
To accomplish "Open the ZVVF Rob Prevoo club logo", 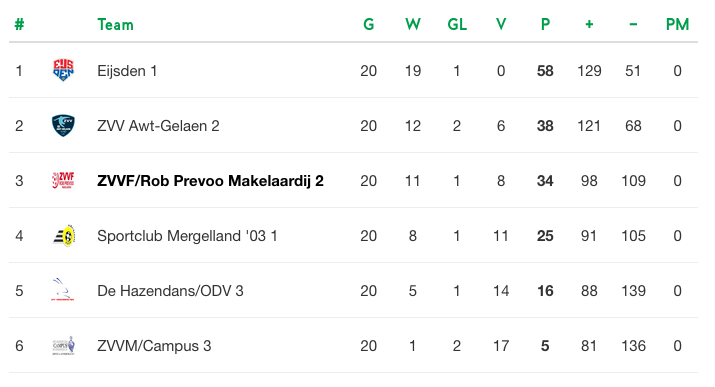I will click(63, 181).
